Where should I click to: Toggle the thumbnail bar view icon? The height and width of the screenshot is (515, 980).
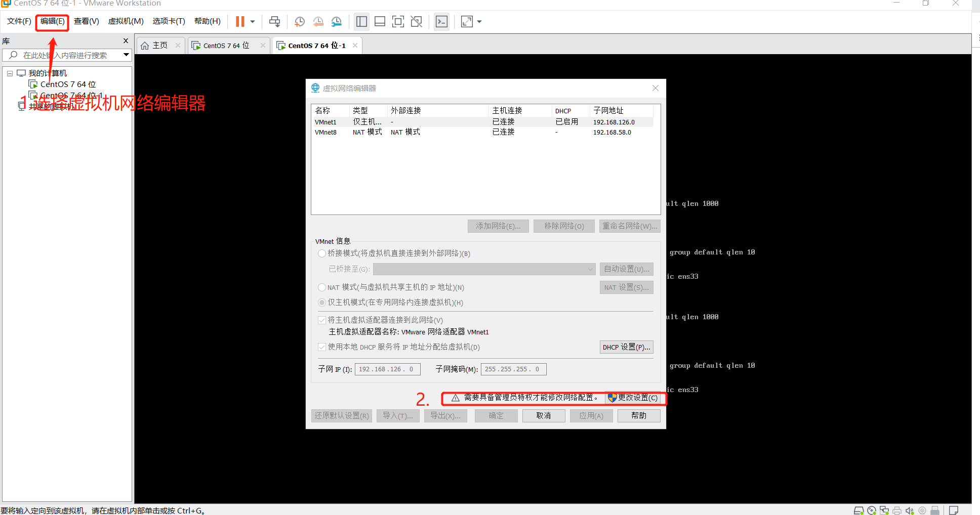click(380, 22)
